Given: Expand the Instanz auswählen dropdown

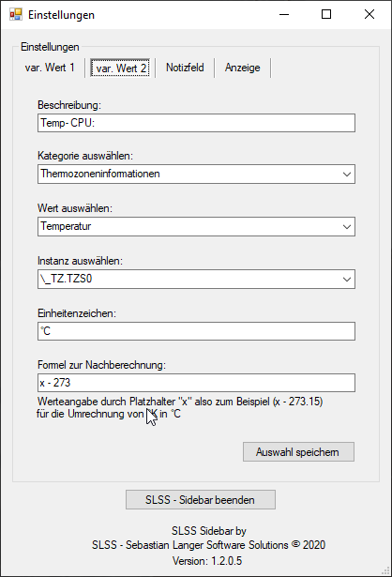Looking at the screenshot, I should [196, 279].
